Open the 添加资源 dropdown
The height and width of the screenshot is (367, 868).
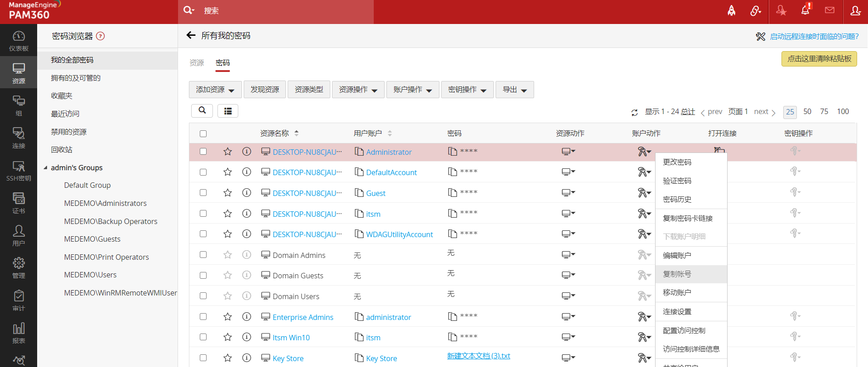[215, 90]
